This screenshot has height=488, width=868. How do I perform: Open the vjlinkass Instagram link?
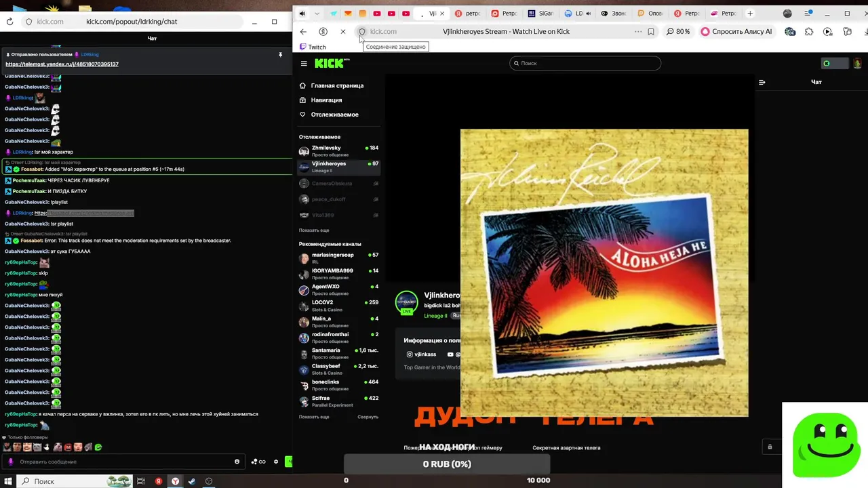coord(421,354)
